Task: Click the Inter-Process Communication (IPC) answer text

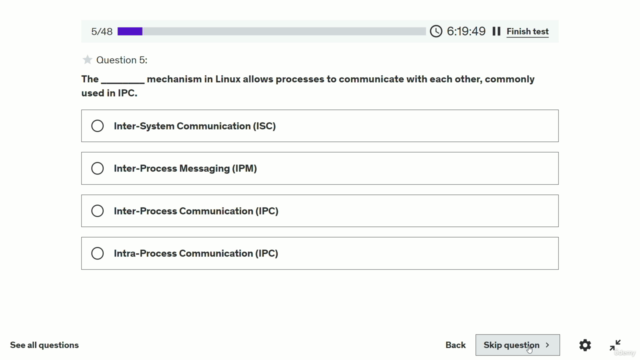Action: 196,211
